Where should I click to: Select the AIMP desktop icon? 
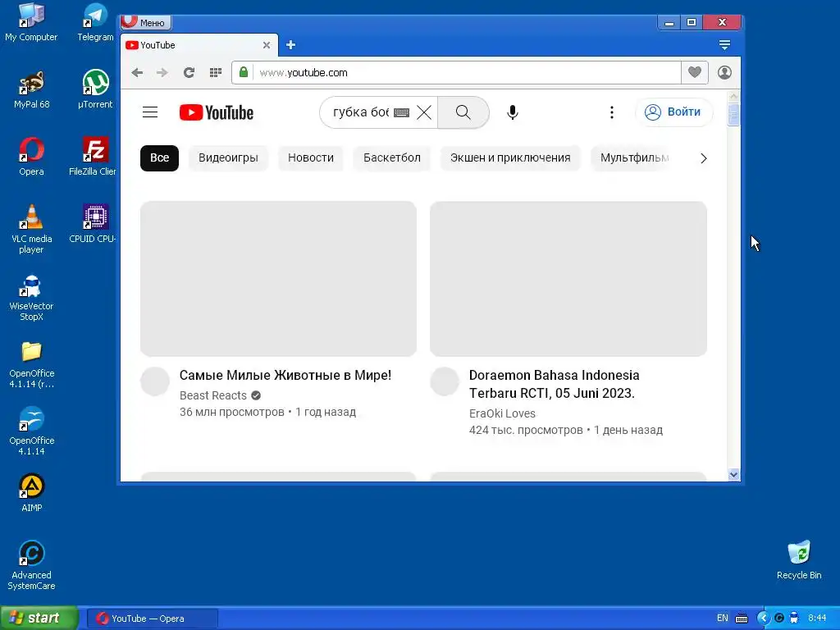point(31,493)
